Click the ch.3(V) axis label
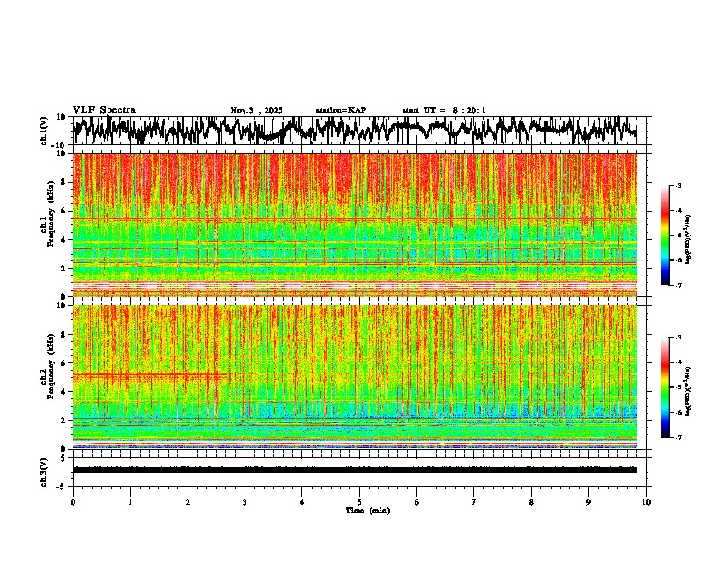The width and height of the screenshot is (728, 563). pos(44,472)
